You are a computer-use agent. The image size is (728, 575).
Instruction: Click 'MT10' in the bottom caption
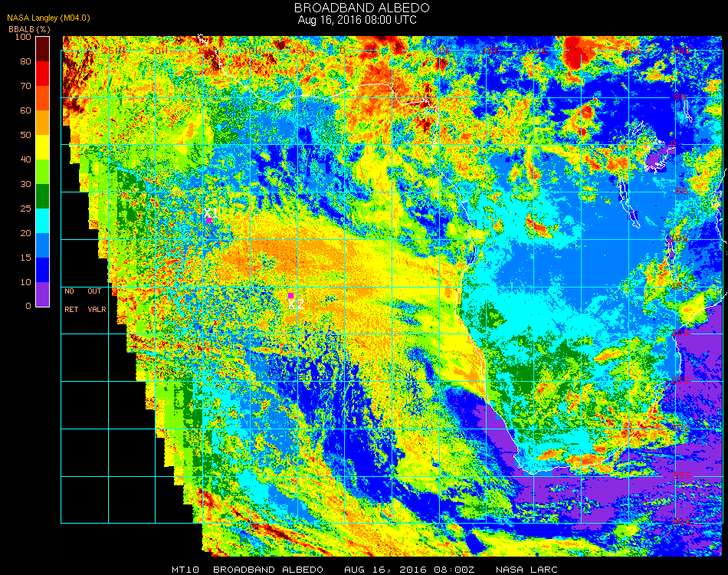click(185, 570)
